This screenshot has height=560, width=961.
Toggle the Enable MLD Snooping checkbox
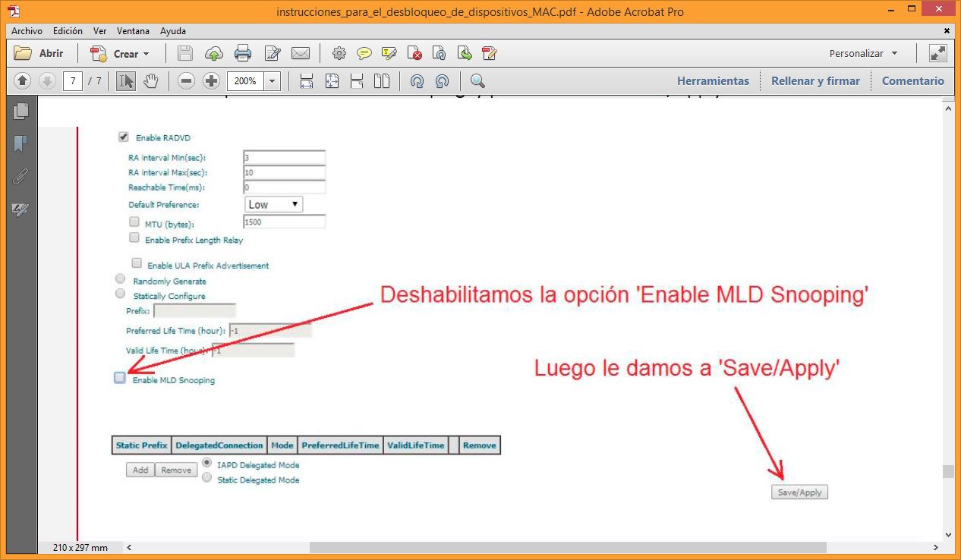click(x=120, y=378)
